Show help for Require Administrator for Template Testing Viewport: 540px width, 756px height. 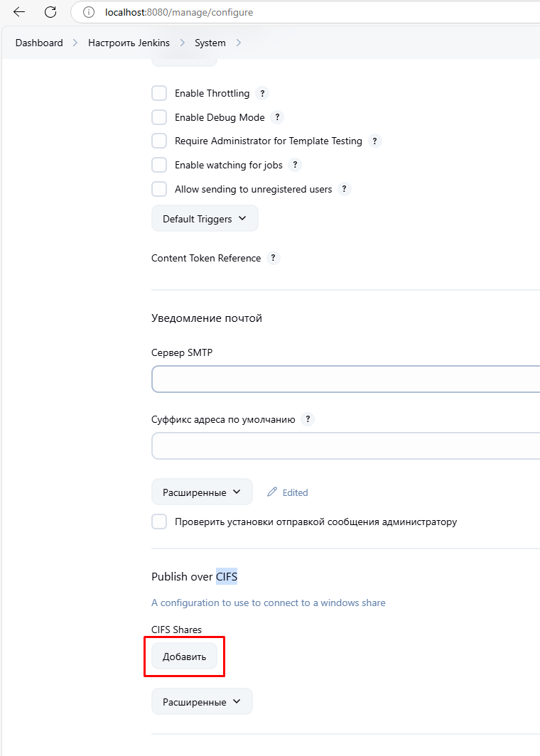point(375,141)
